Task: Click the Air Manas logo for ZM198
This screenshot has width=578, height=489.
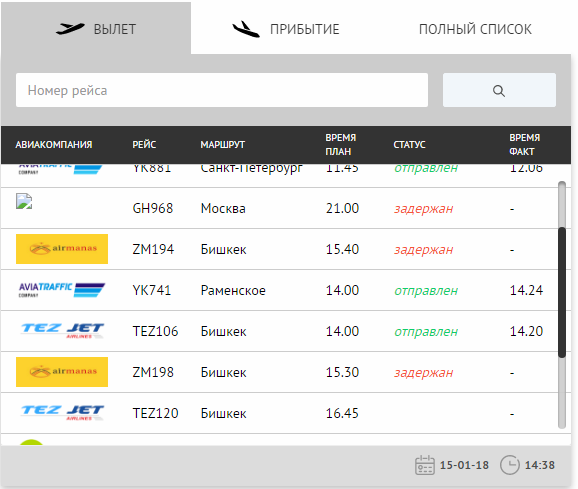Action: (62, 372)
